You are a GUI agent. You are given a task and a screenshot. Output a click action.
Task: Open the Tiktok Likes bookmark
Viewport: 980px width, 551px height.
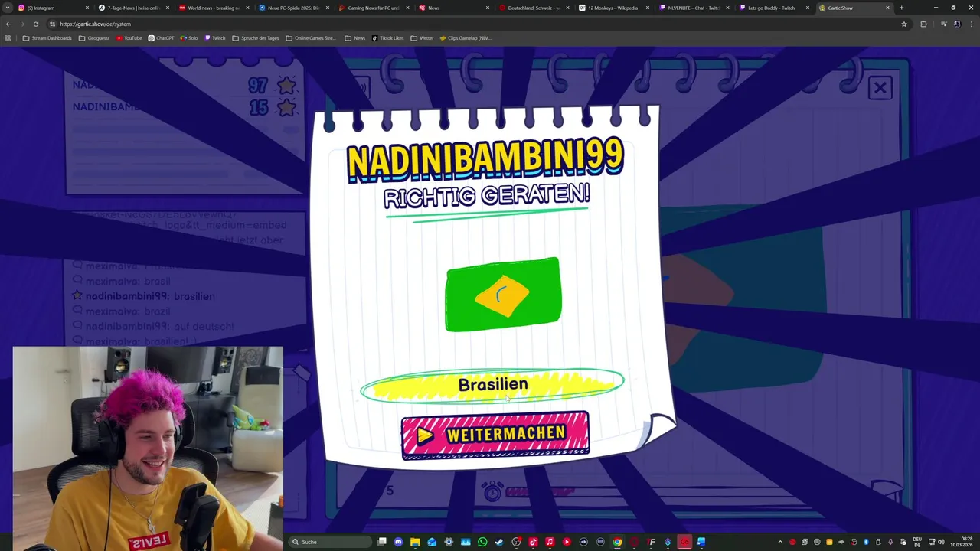pos(388,37)
